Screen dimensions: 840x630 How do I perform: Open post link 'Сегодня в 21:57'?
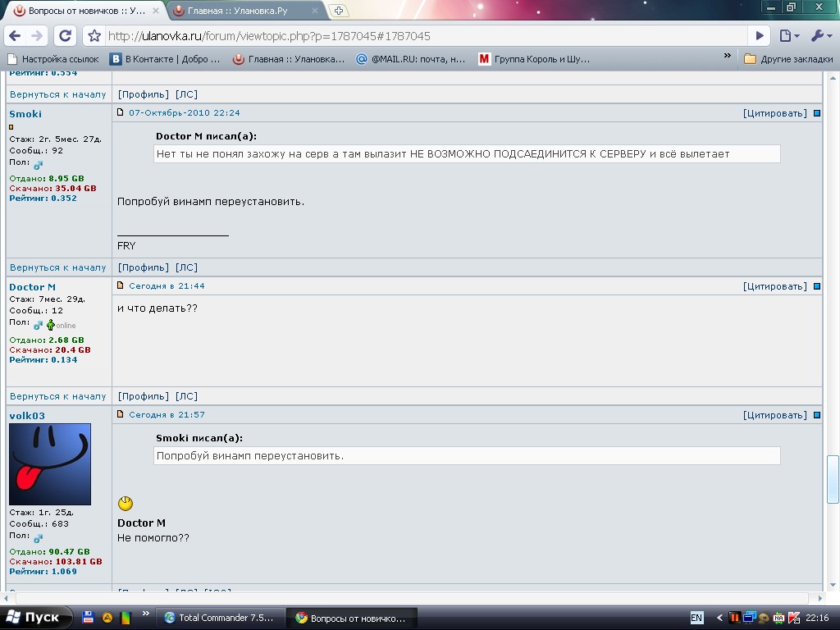[x=167, y=414]
